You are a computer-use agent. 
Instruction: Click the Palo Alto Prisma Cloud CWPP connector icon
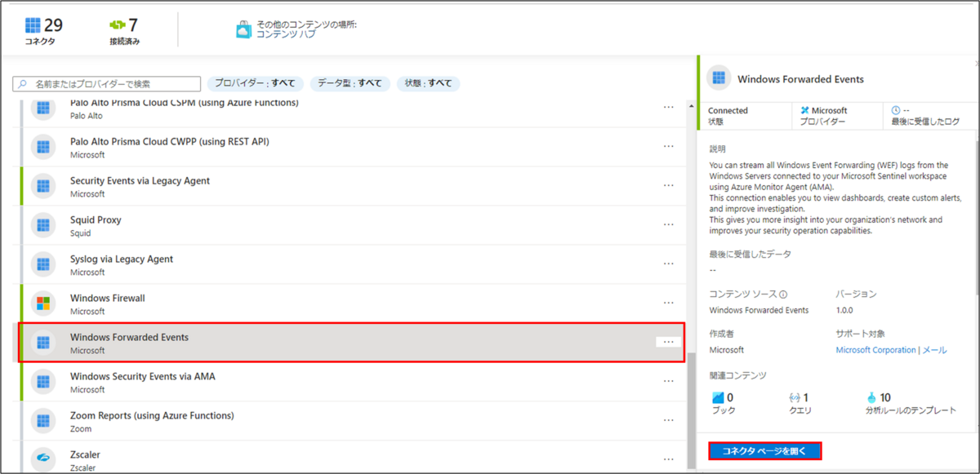(x=42, y=147)
